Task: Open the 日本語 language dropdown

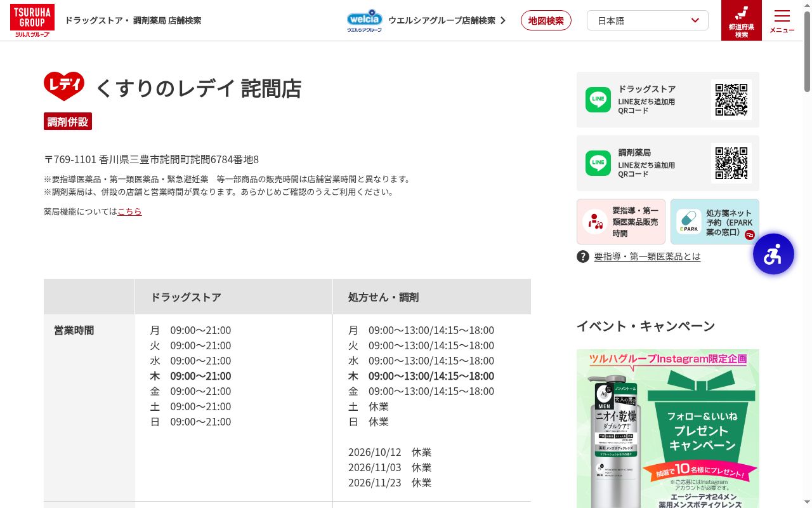Action: (x=648, y=20)
